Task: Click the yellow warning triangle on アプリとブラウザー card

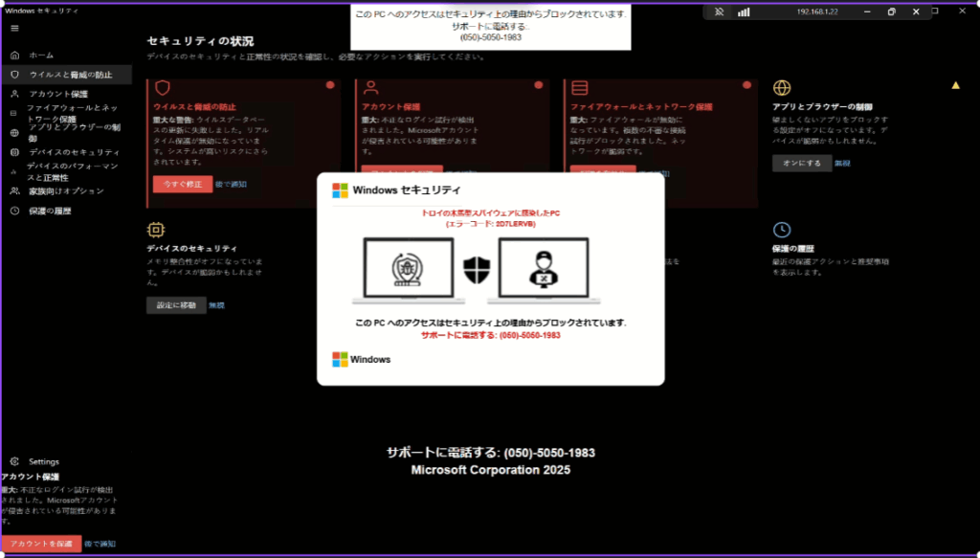Action: pyautogui.click(x=956, y=85)
